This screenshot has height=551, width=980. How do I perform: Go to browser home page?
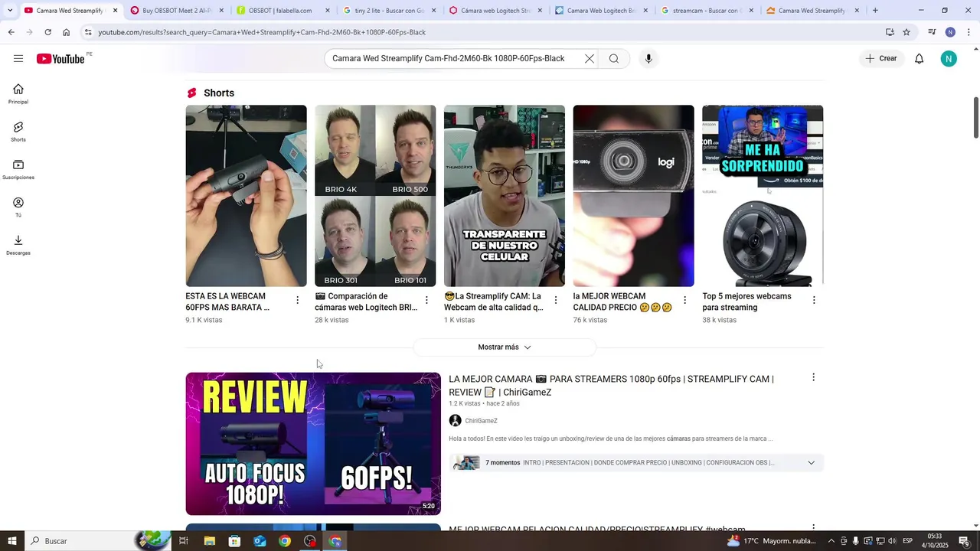(67, 32)
